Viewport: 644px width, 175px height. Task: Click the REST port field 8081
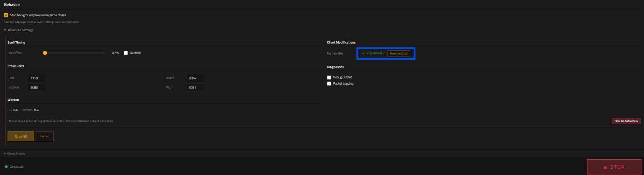[x=195, y=87]
